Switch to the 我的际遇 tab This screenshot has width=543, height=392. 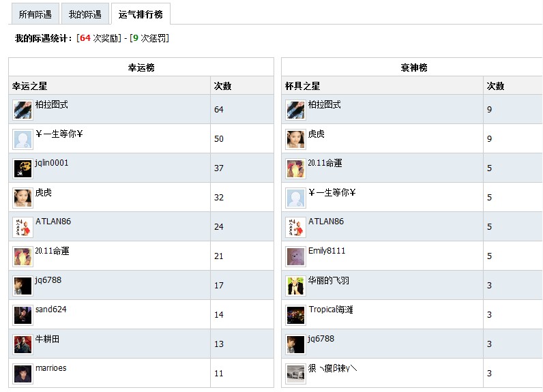[85, 14]
